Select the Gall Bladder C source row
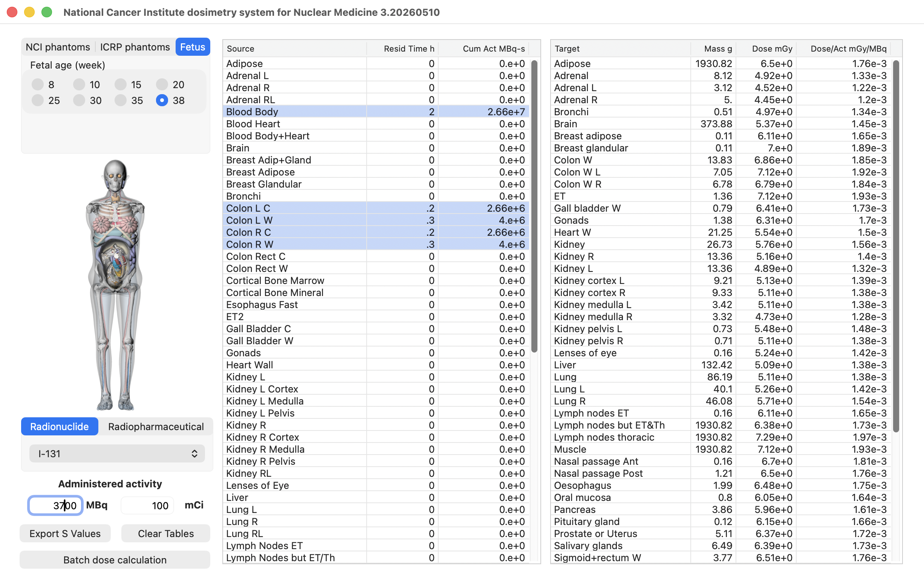Screen dimensions: 924x580 click(376, 329)
